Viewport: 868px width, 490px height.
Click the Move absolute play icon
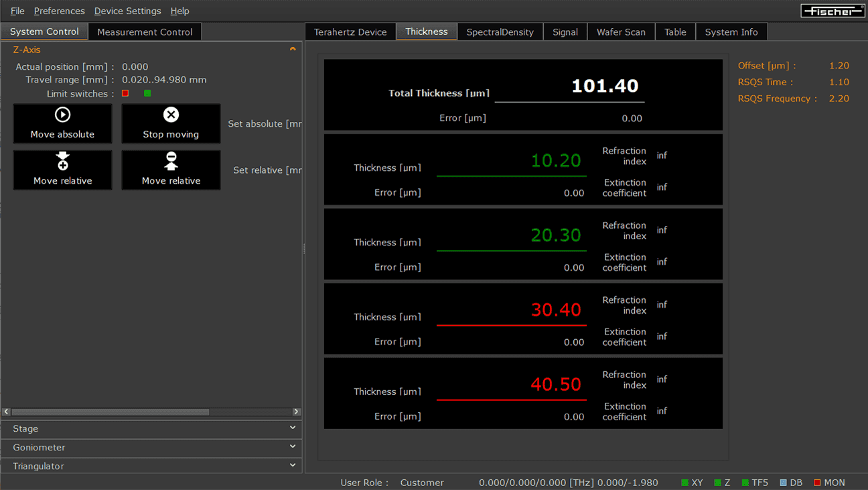coord(62,114)
